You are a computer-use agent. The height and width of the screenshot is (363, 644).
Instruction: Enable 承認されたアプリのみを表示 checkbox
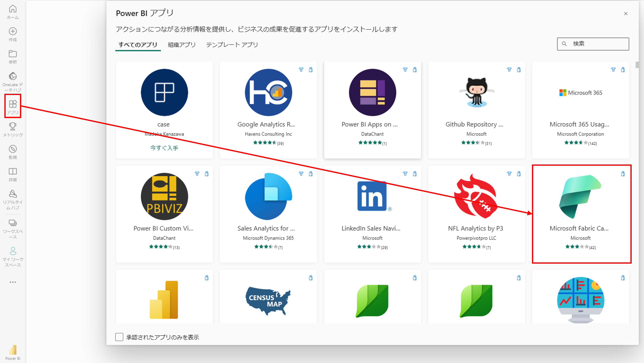click(x=119, y=337)
